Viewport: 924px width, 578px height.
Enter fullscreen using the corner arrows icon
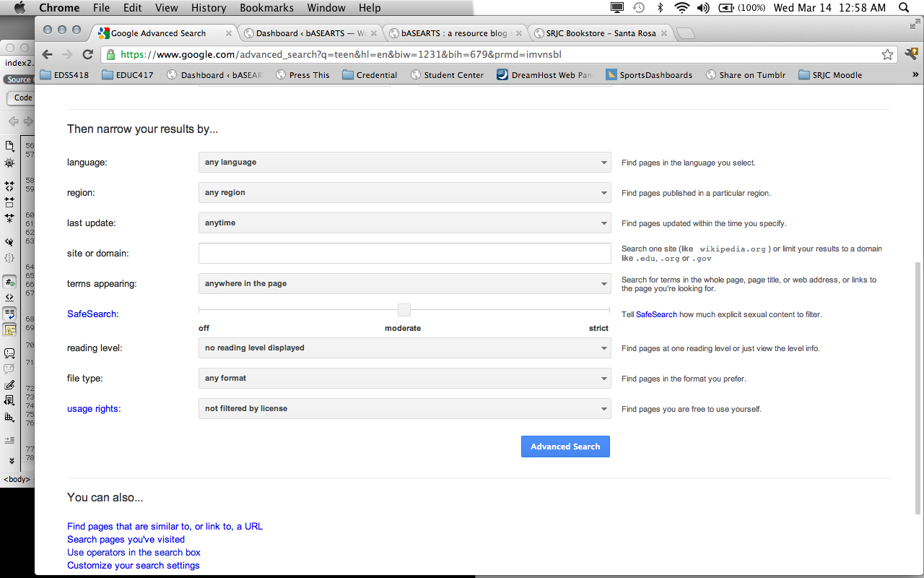915,24
